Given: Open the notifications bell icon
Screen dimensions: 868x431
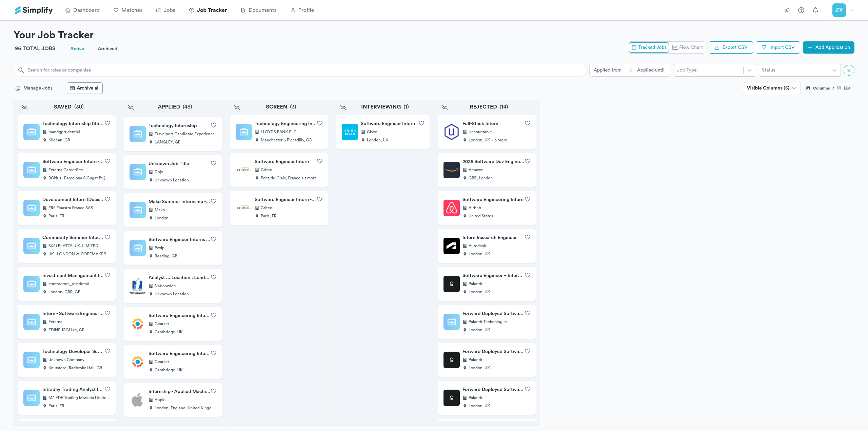Looking at the screenshot, I should click(x=815, y=10).
